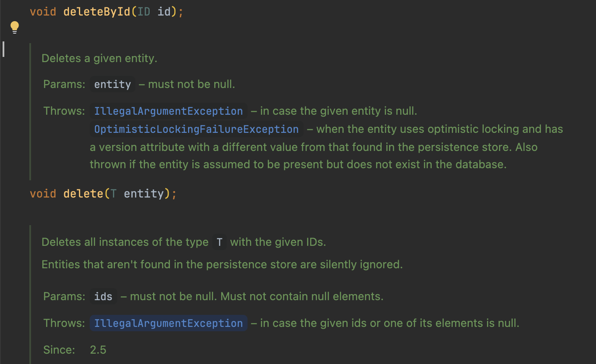The height and width of the screenshot is (364, 596).
Task: Click the entity parameter tag in Params
Action: coord(112,84)
